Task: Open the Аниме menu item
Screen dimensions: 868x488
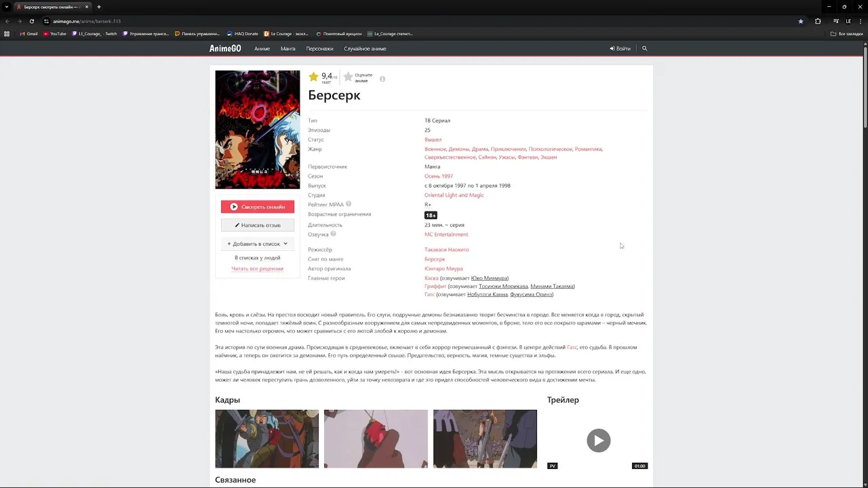Action: tap(262, 49)
